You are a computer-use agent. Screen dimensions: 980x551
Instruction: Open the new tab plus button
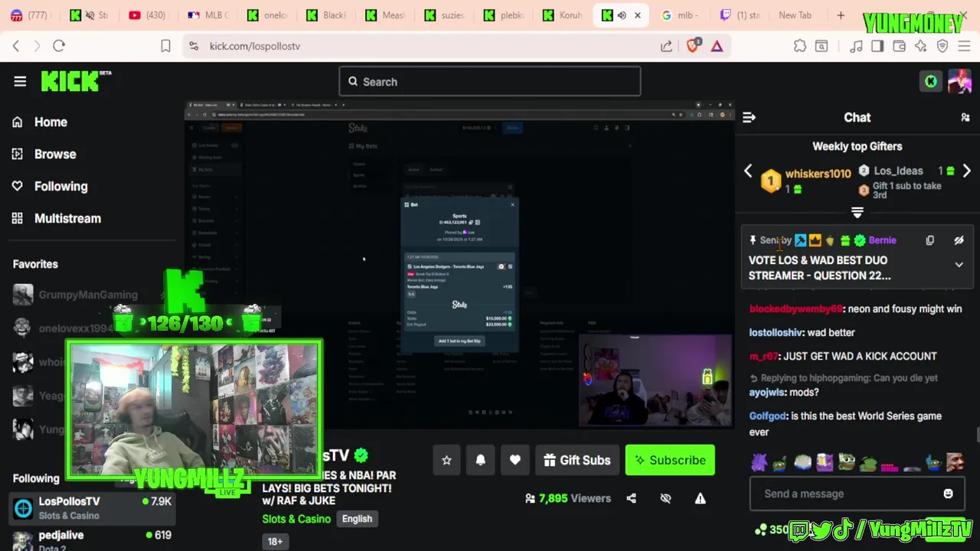841,15
